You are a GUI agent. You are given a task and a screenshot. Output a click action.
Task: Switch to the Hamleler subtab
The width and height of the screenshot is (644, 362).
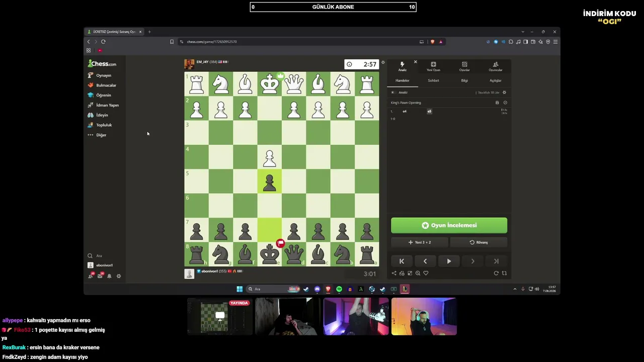tap(403, 80)
